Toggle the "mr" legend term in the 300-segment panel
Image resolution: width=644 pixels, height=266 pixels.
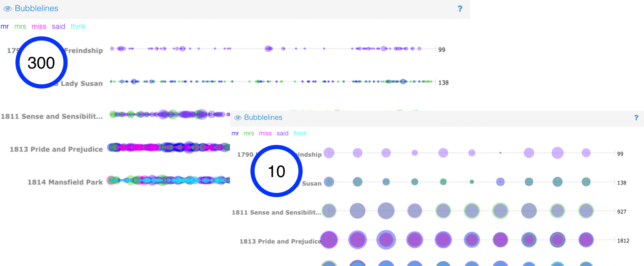pyautogui.click(x=5, y=26)
